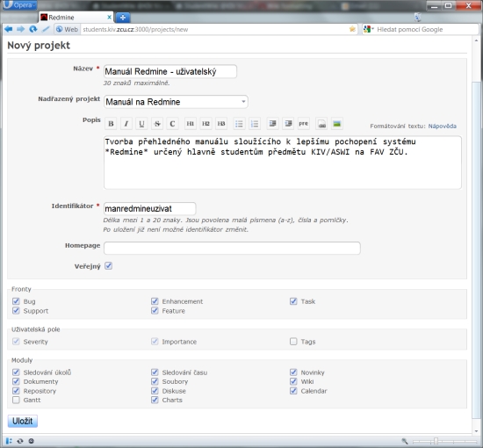
Task: Click the zoom magnifier icon in status bar
Action: (405, 441)
